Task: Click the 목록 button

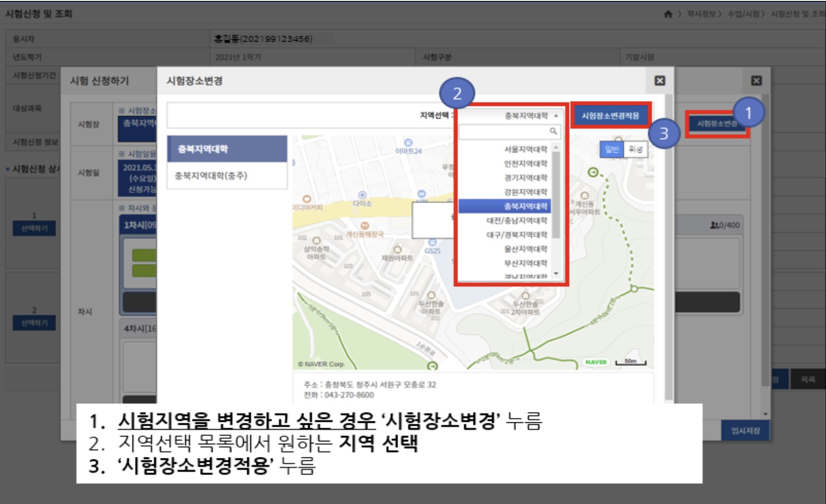Action: click(x=808, y=379)
